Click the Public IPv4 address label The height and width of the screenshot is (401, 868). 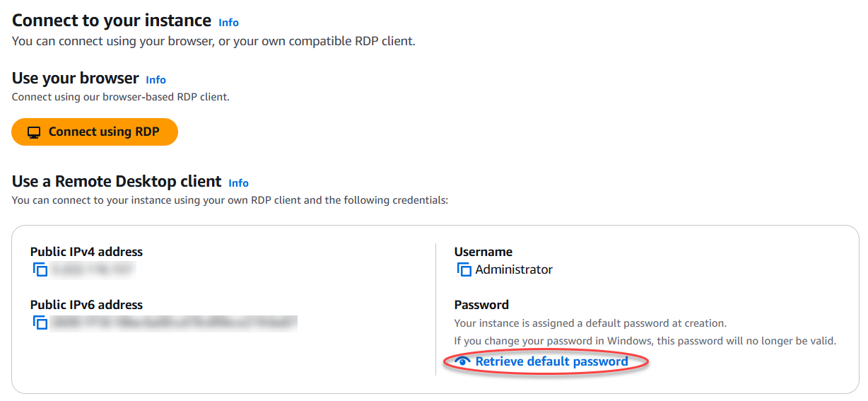coord(86,252)
